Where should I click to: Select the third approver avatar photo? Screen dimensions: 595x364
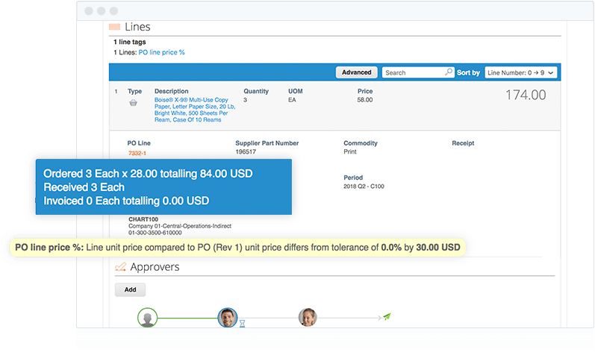307,318
